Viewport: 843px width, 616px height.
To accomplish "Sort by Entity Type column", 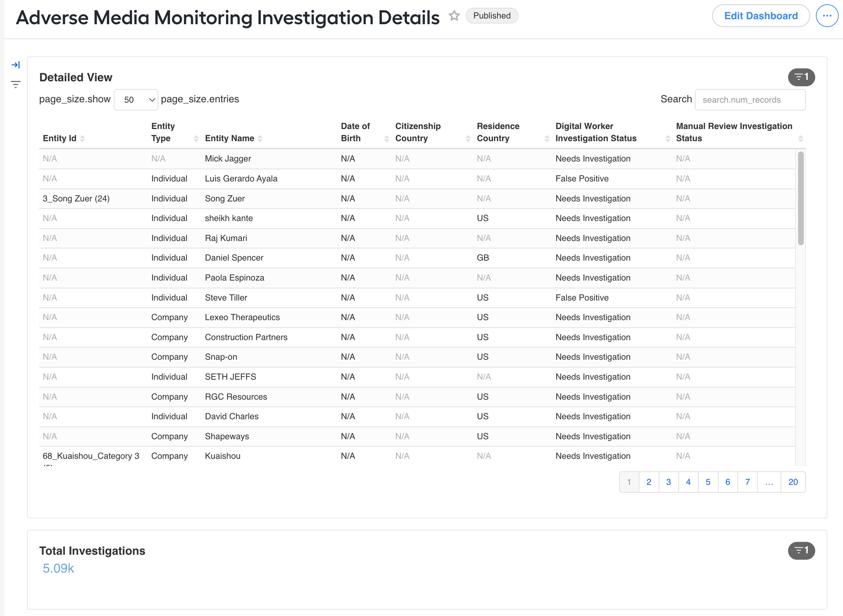I will (x=196, y=139).
